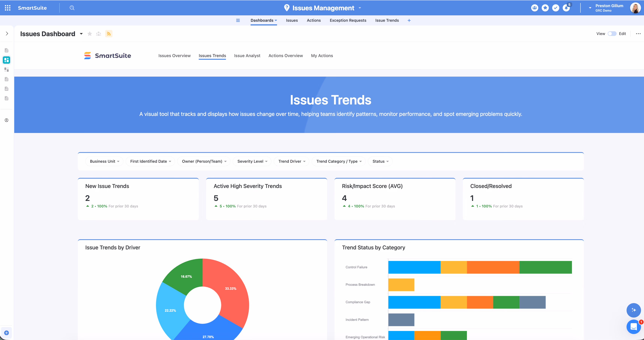
Task: Switch to Issue Trends tab
Action: [x=387, y=20]
